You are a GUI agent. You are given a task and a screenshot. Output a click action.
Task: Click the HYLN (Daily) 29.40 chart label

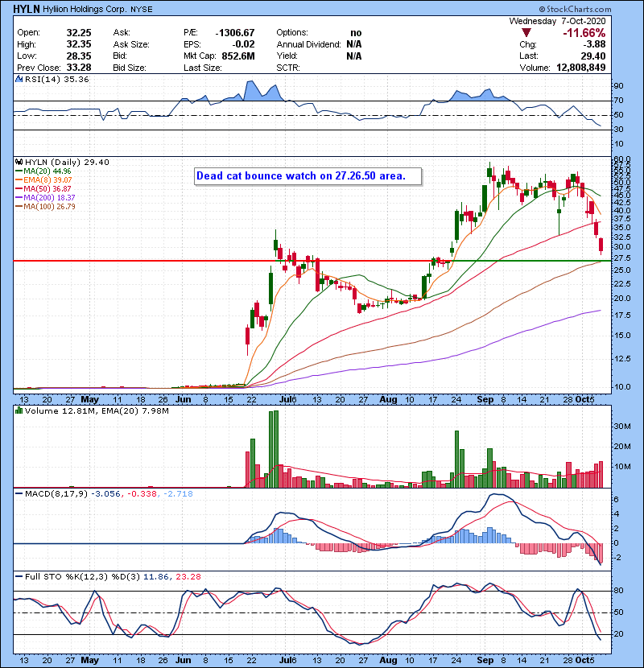pos(67,163)
